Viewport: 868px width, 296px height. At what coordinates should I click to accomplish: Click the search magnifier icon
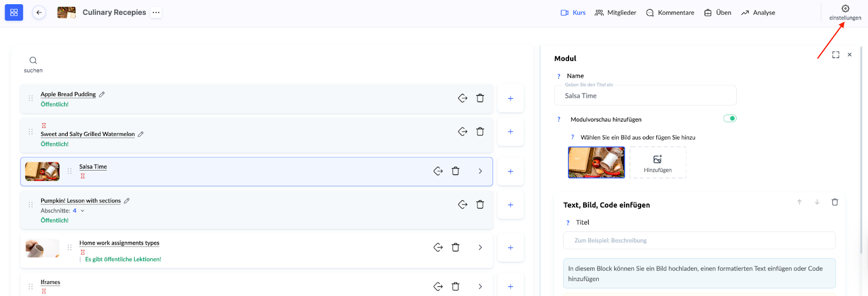33,60
